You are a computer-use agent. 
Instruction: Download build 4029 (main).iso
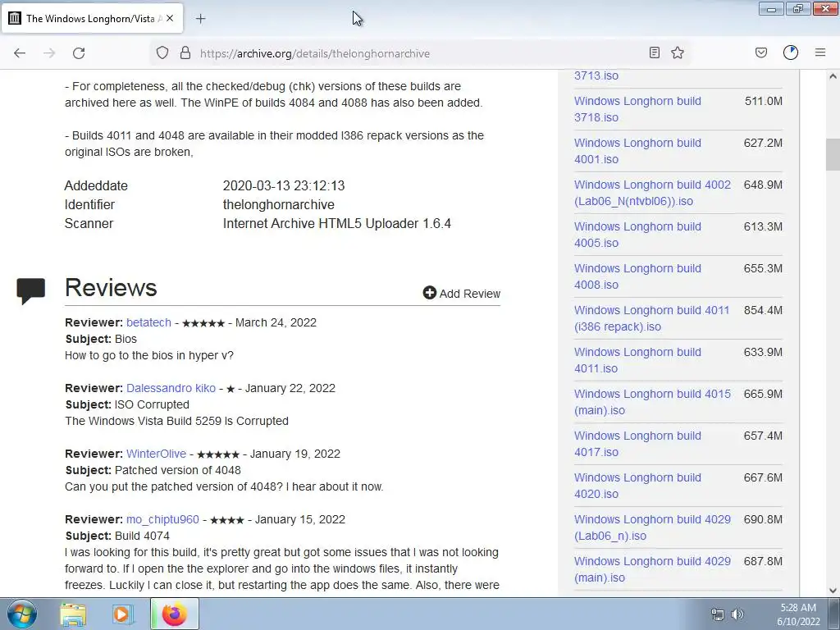point(652,569)
